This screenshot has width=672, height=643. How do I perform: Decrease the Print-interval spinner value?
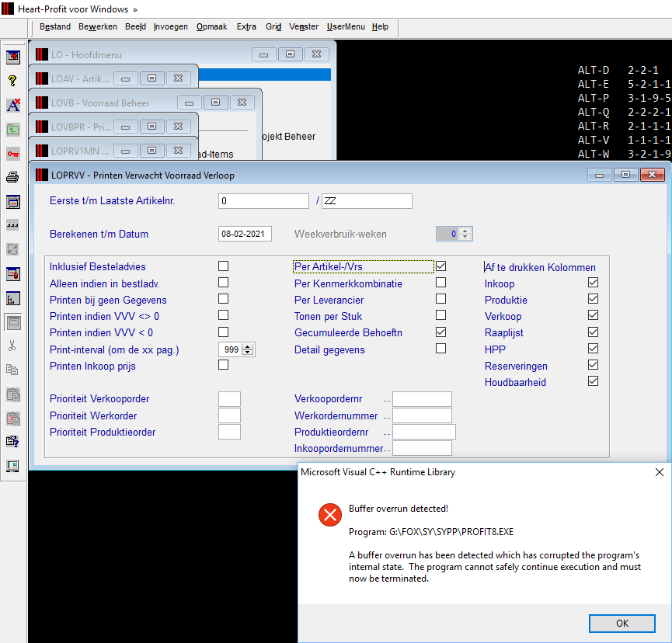pyautogui.click(x=248, y=353)
